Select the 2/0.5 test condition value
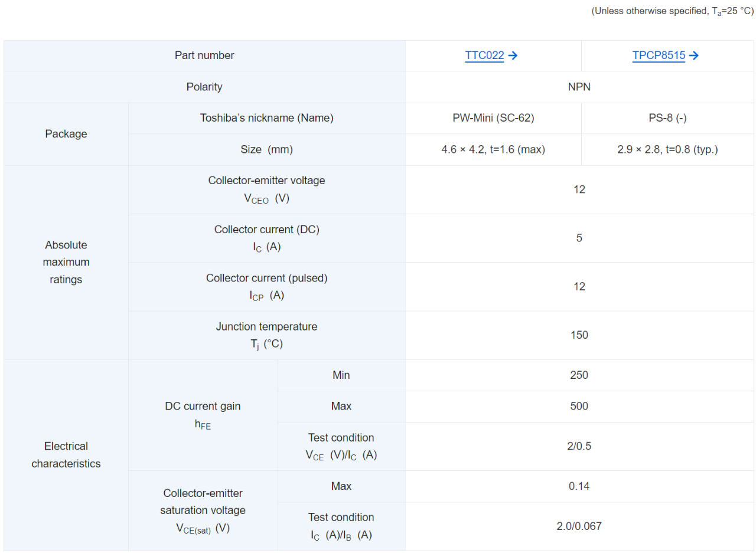Viewport: 756px width, 553px height. pos(579,446)
